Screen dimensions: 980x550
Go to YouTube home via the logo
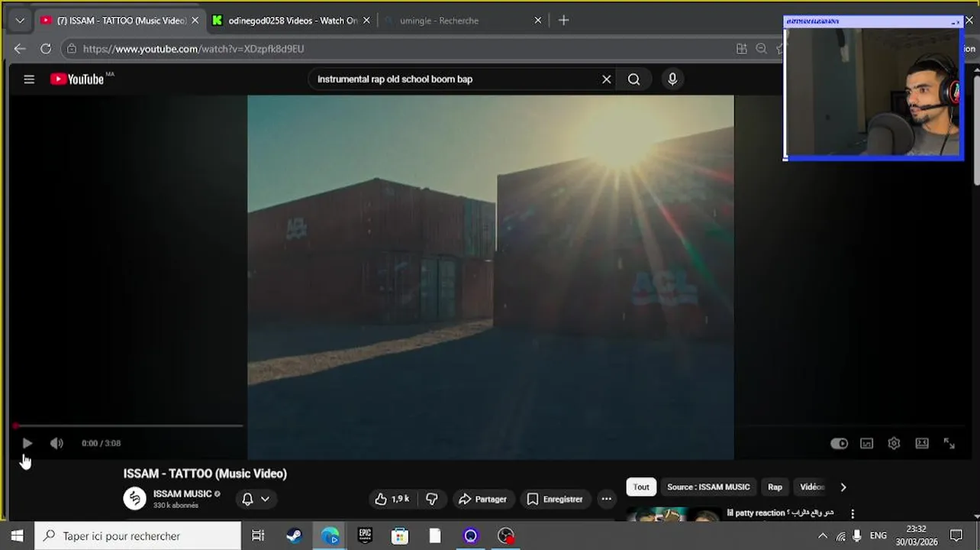point(77,79)
